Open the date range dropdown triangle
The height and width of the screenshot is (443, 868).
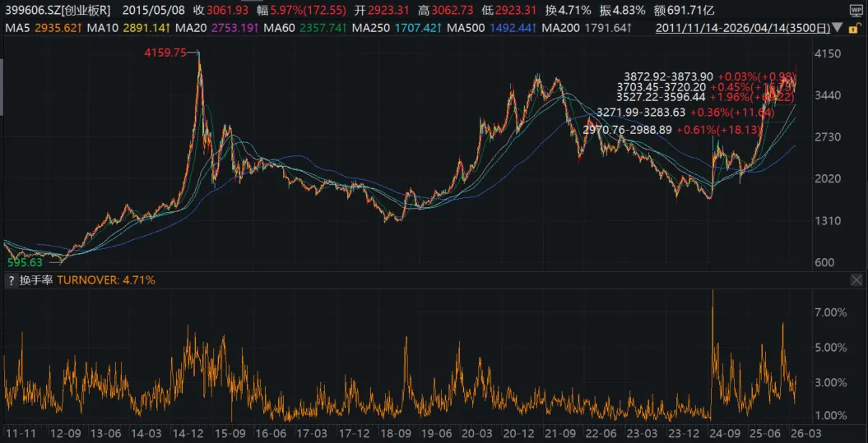coord(838,28)
